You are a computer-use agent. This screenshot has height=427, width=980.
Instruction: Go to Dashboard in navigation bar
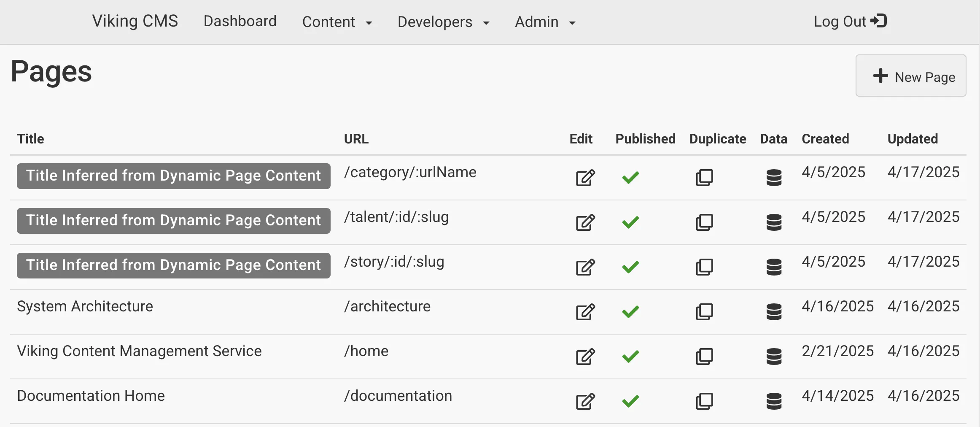pos(240,21)
